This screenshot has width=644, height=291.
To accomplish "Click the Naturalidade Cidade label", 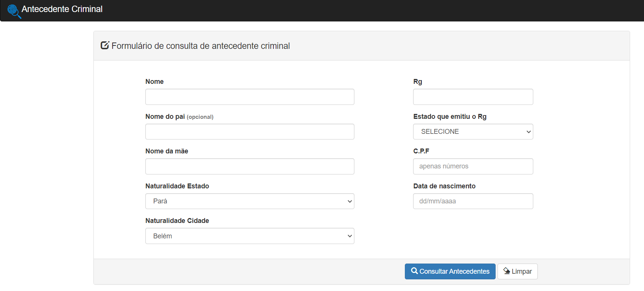I will point(177,221).
